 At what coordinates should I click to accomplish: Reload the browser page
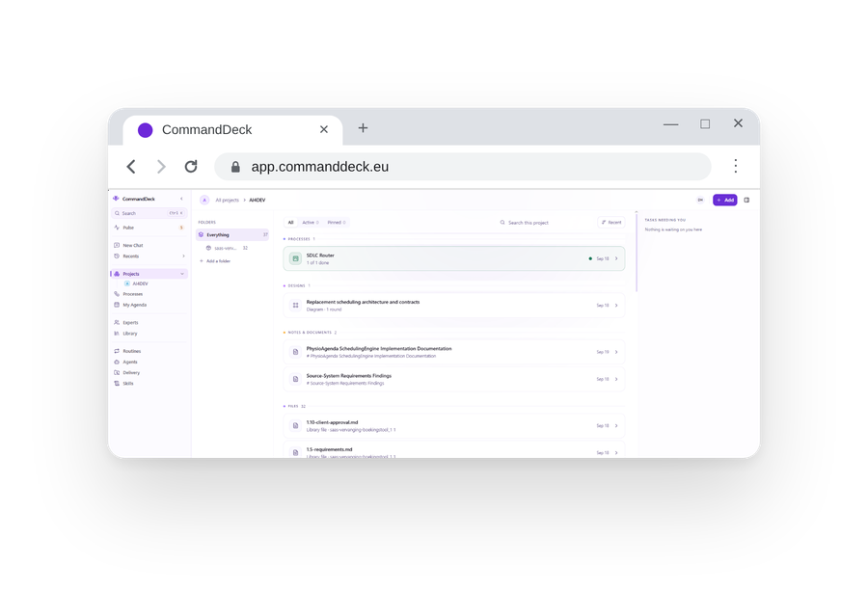(x=191, y=167)
